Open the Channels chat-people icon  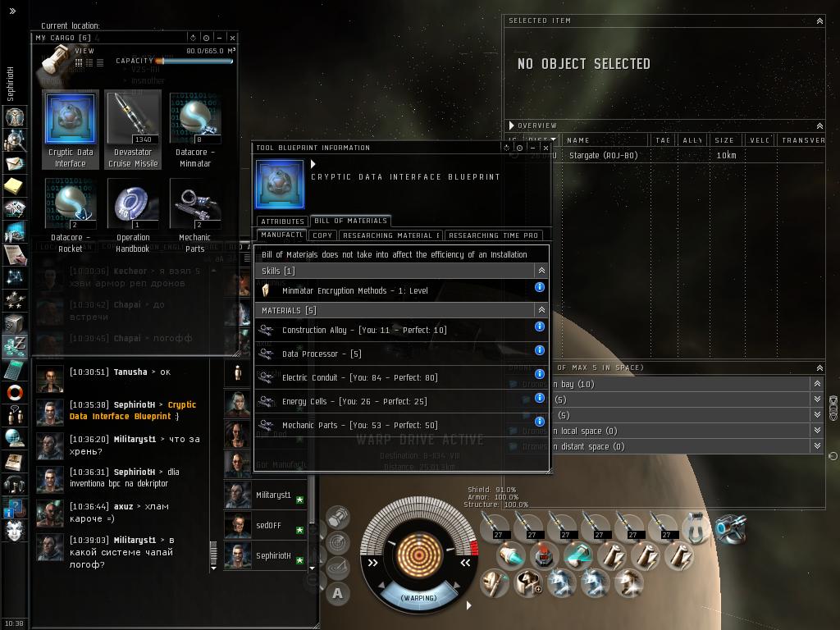15,415
